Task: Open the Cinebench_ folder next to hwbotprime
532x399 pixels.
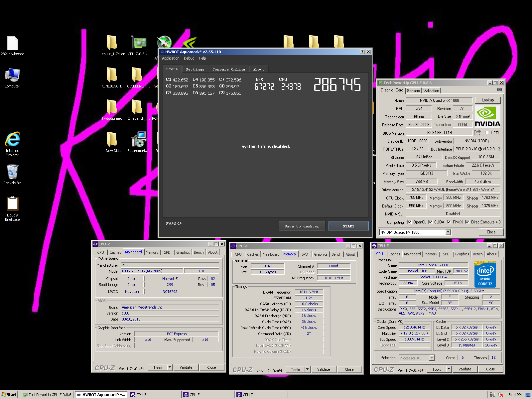Action: pyautogui.click(x=139, y=110)
